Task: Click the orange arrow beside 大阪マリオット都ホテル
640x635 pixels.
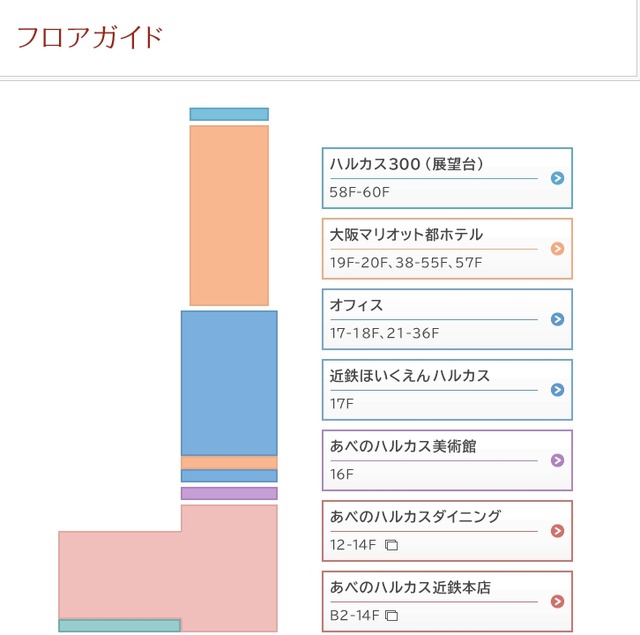Action: [557, 249]
